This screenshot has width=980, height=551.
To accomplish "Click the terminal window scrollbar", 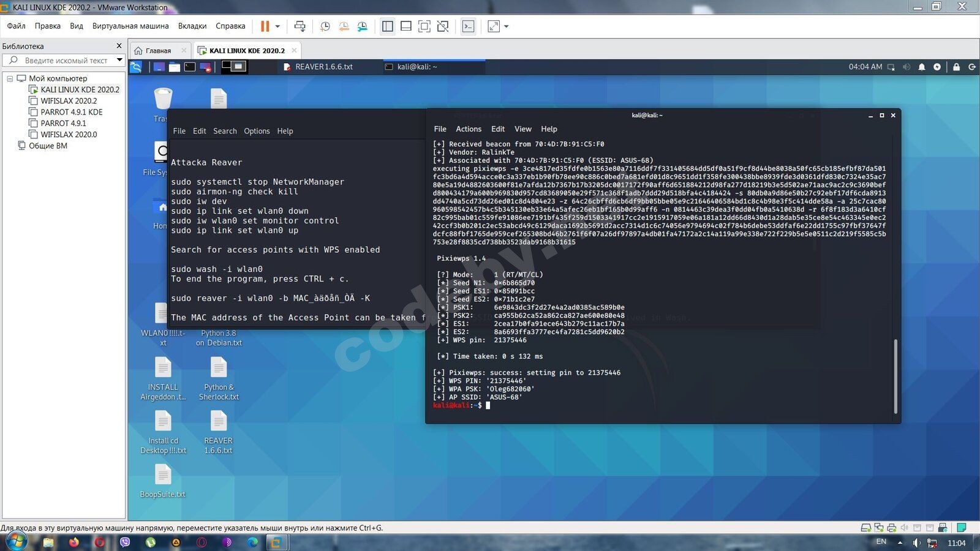I will click(x=895, y=376).
